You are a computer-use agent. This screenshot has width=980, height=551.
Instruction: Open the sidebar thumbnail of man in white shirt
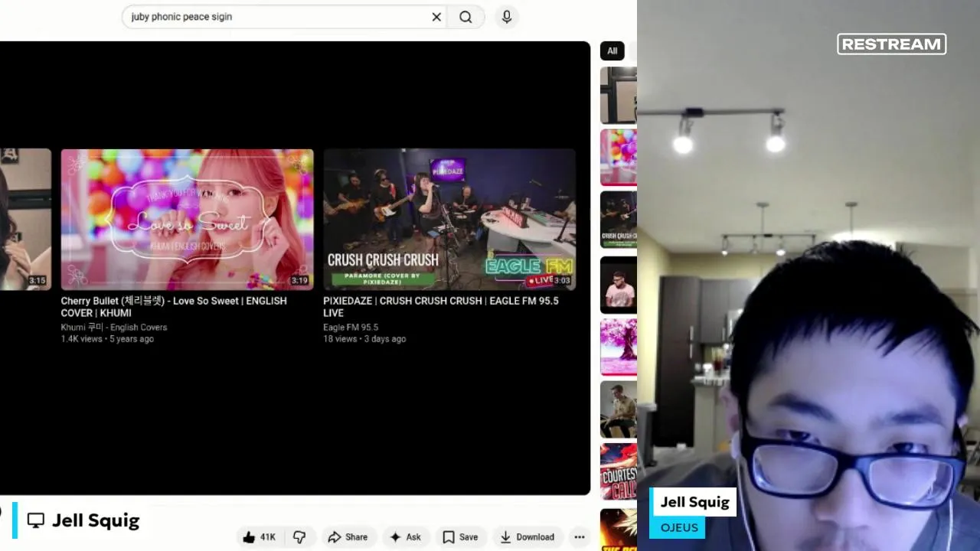point(619,285)
